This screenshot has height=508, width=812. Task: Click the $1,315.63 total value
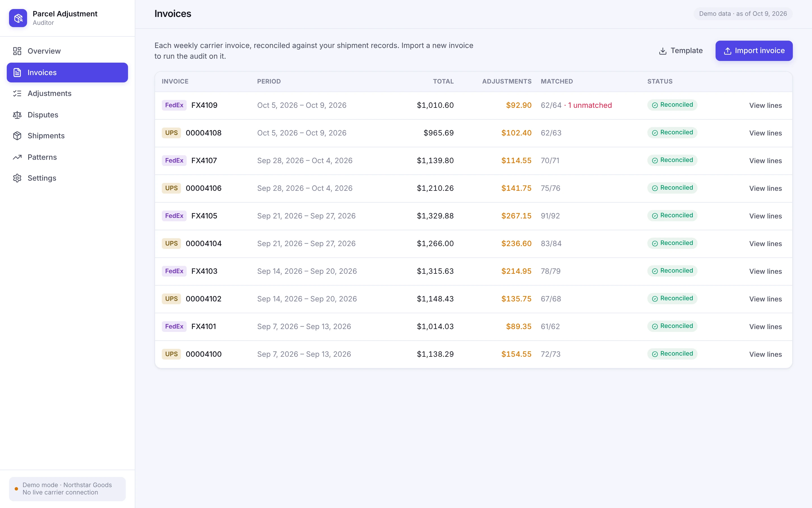(435, 271)
